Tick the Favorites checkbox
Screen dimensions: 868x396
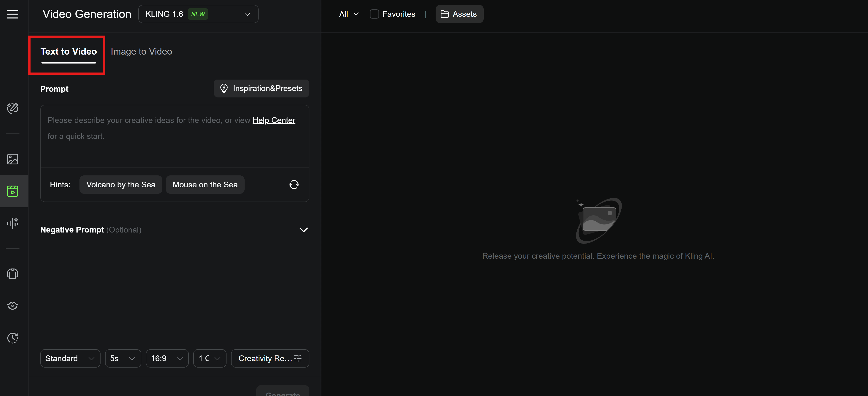tap(374, 14)
